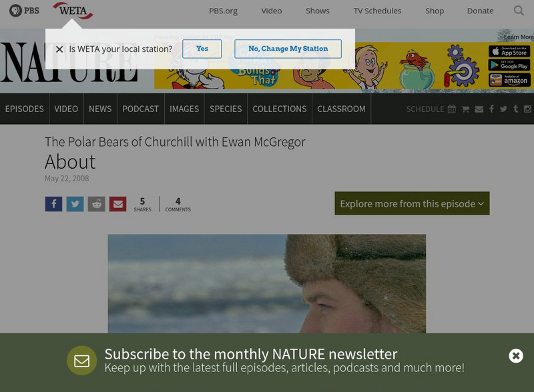Open the Episodes menu item

25,109
